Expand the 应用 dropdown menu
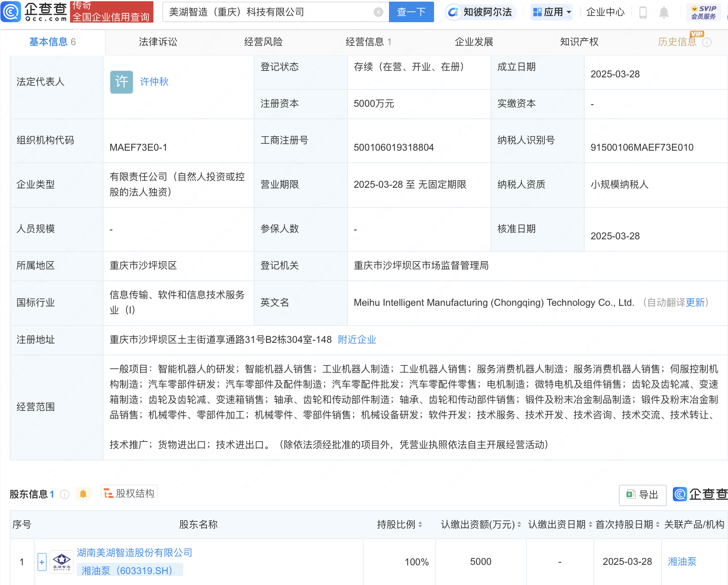This screenshot has height=585, width=728. pos(552,12)
